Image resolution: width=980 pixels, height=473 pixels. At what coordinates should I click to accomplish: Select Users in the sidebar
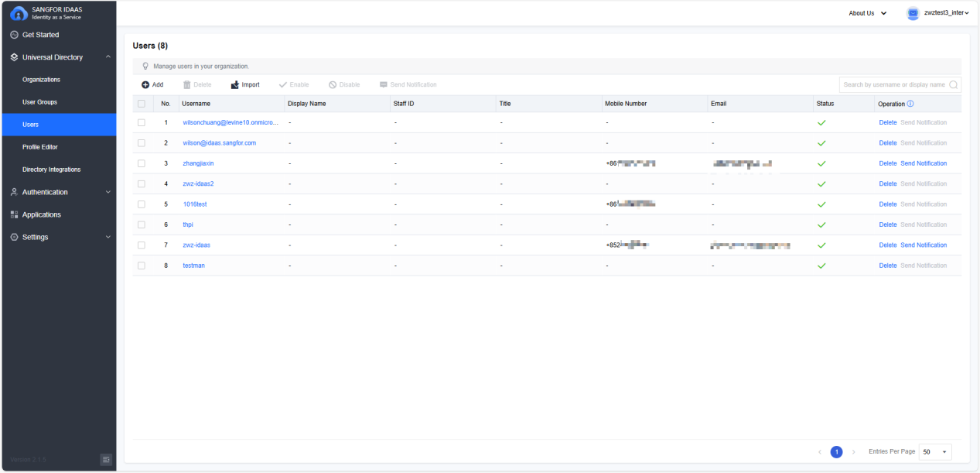pos(58,125)
